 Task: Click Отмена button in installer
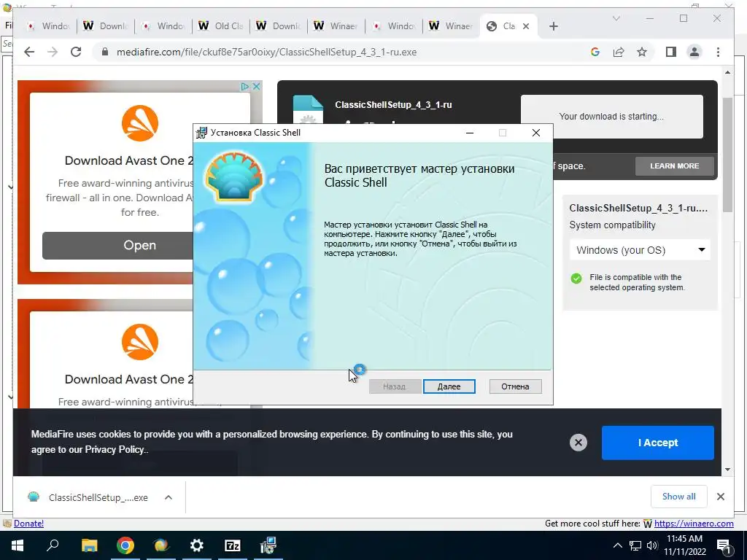pos(515,386)
